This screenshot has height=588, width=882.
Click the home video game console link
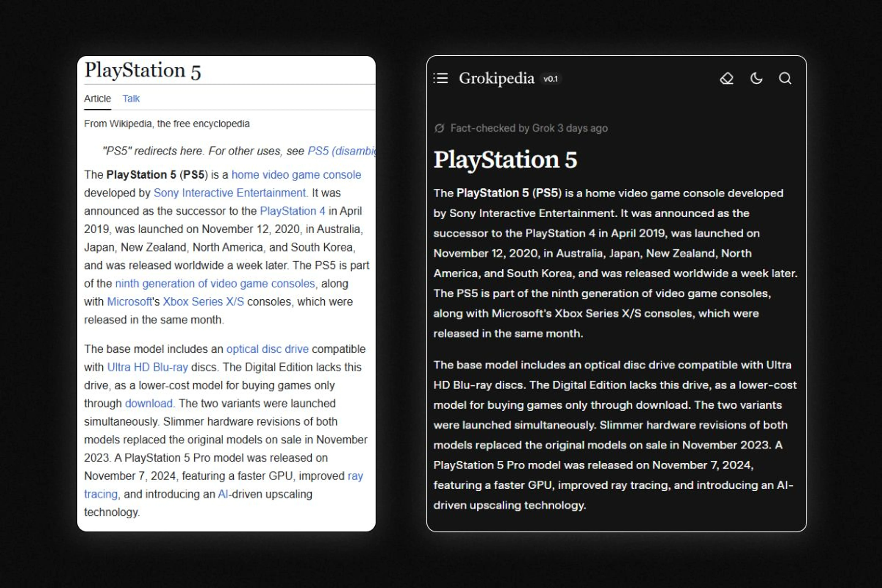tap(296, 175)
